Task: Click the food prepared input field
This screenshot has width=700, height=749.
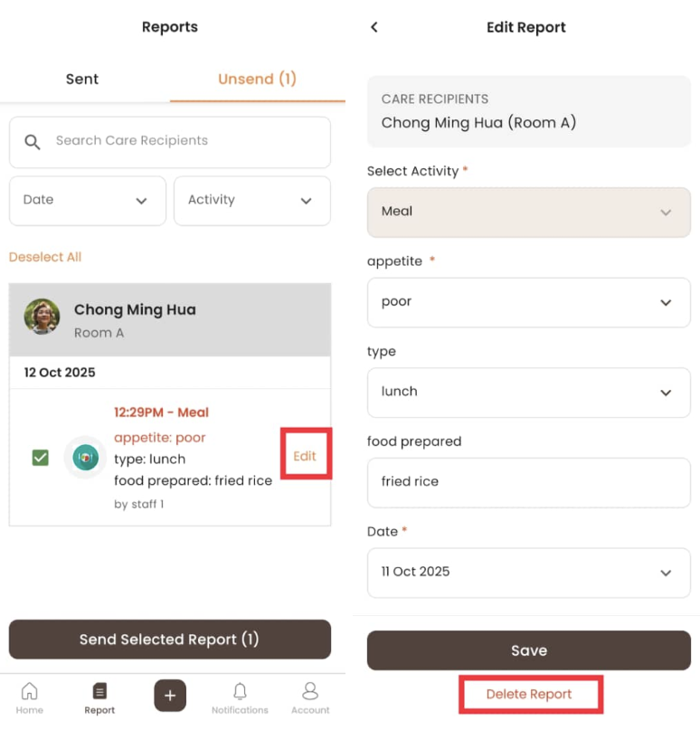Action: click(x=528, y=482)
